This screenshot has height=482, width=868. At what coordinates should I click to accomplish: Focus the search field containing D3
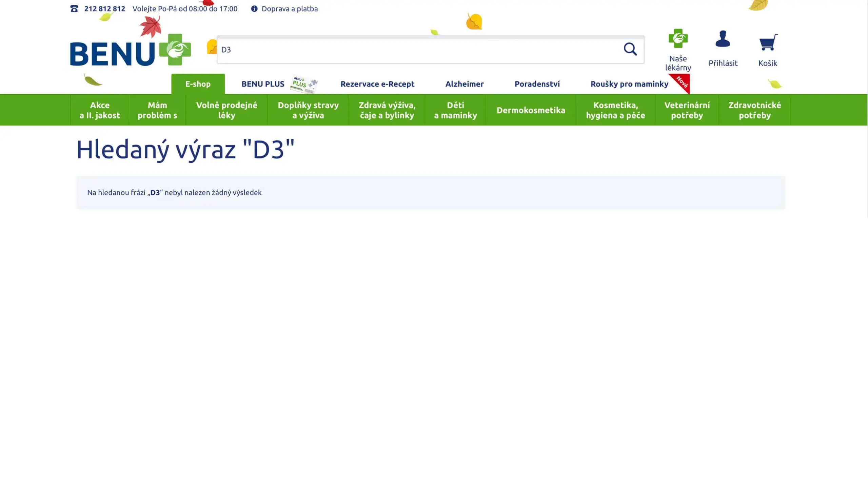[x=417, y=50]
